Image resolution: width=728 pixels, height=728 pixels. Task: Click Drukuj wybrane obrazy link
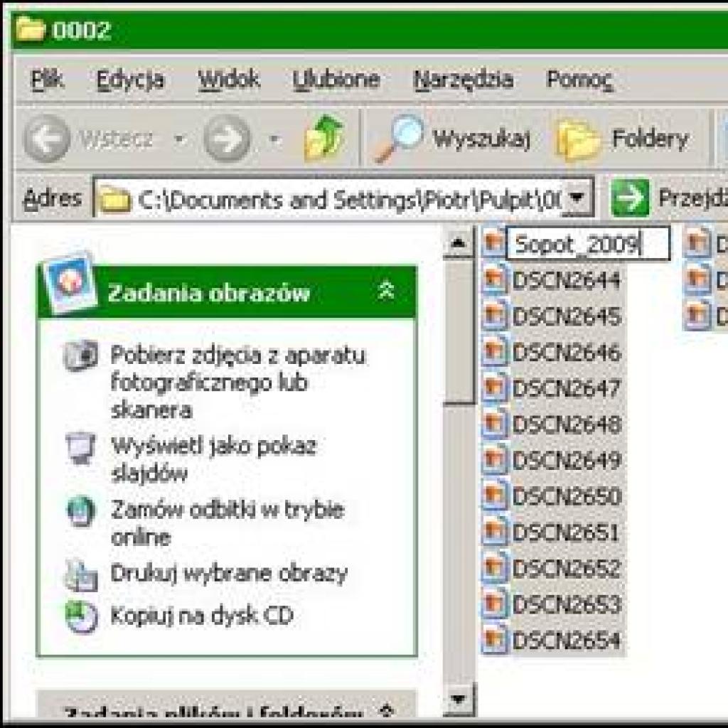click(x=229, y=574)
